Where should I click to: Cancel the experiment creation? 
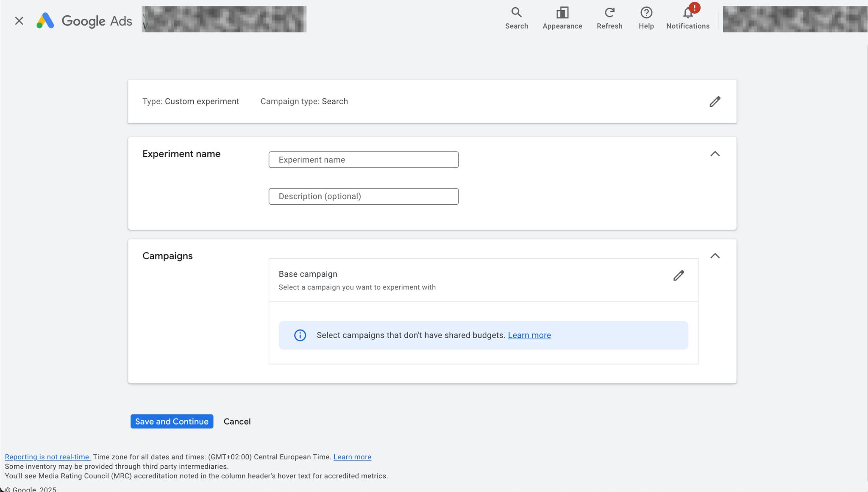(x=237, y=422)
